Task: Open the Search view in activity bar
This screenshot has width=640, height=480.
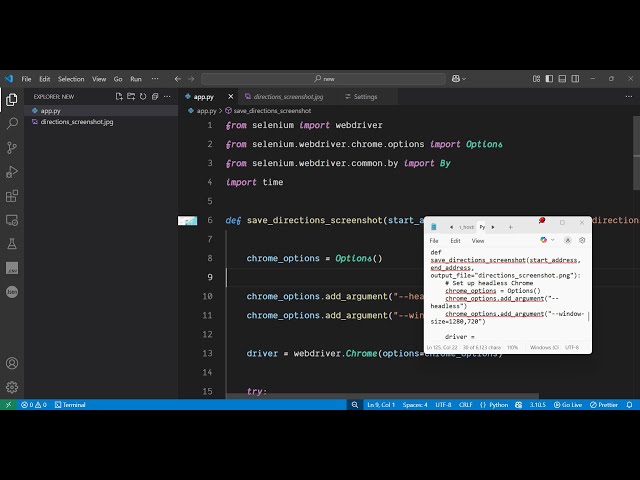Action: pos(12,123)
